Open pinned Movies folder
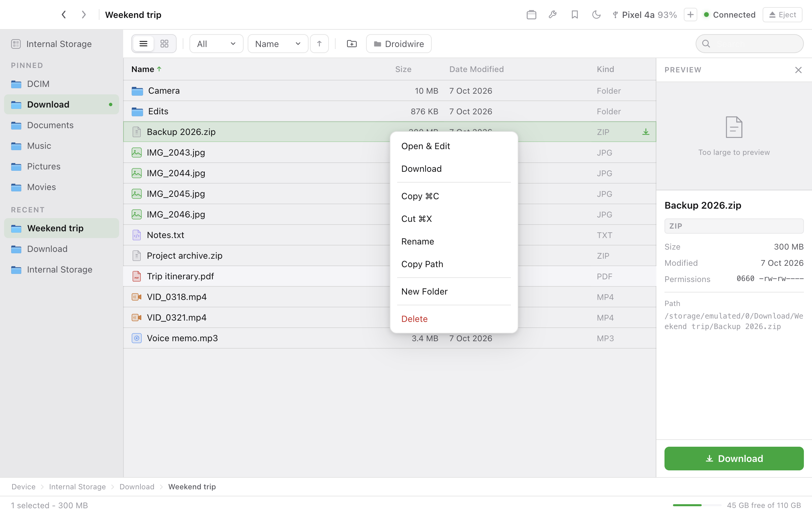The height and width of the screenshot is (514, 812). 62,187
